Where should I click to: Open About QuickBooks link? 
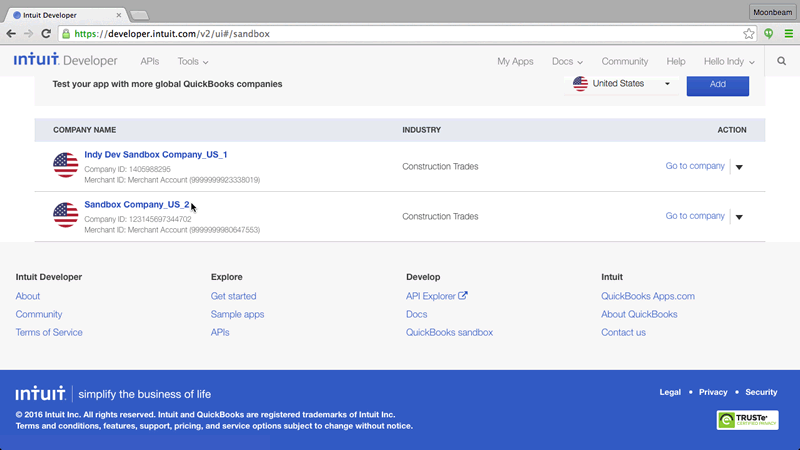click(x=639, y=314)
